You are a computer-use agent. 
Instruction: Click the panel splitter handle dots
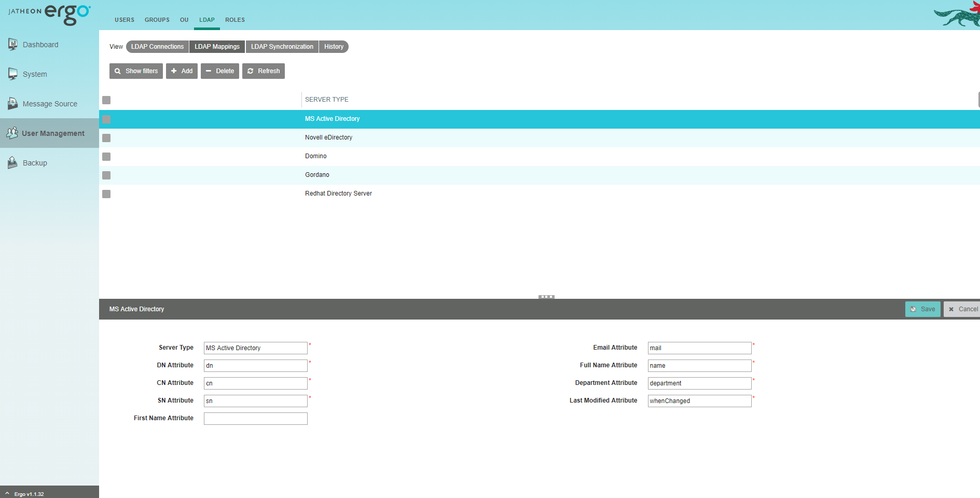(546, 297)
